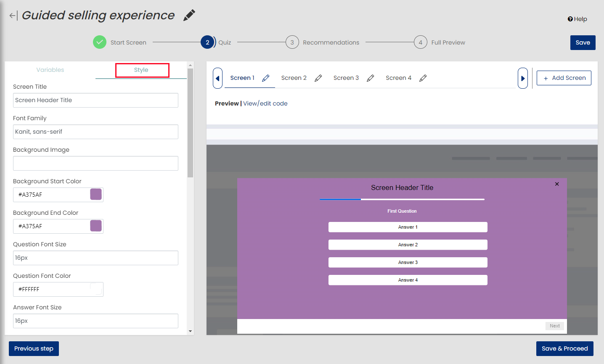Open the Background Start Color swatch
This screenshot has width=604, height=364.
[x=96, y=194]
